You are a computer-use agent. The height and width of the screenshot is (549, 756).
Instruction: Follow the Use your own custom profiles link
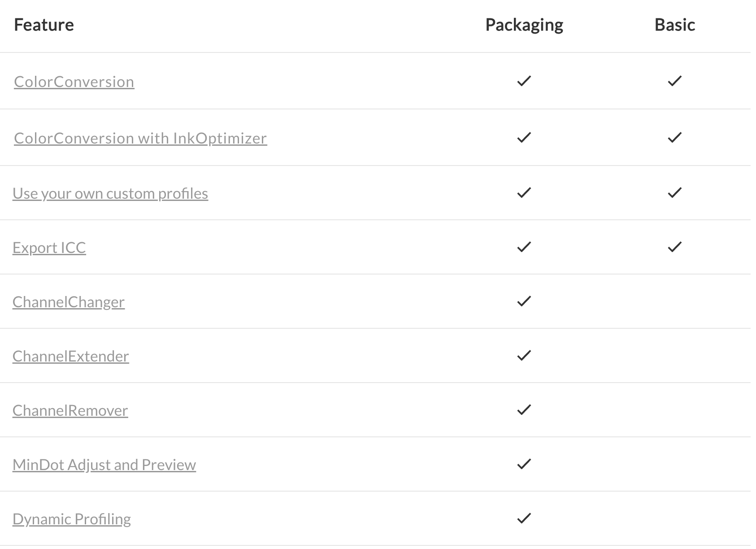[110, 193]
